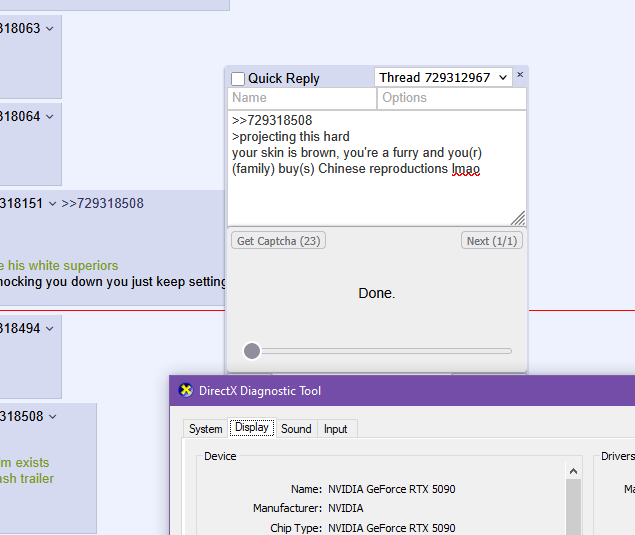Click the Chip Type value RTX 5090
This screenshot has width=635, height=535.
(392, 528)
